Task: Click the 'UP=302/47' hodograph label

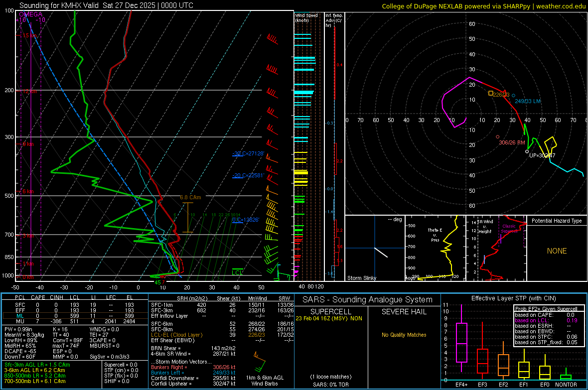Action: 542,155
